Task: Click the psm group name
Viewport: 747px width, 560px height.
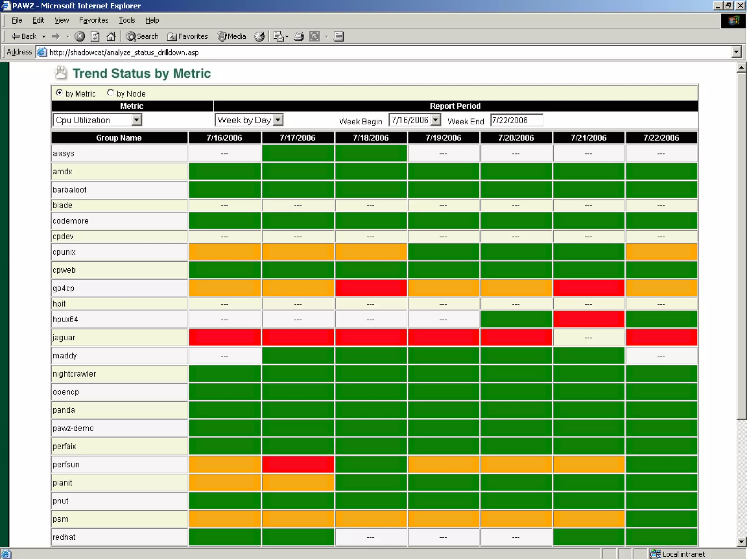Action: 61,519
